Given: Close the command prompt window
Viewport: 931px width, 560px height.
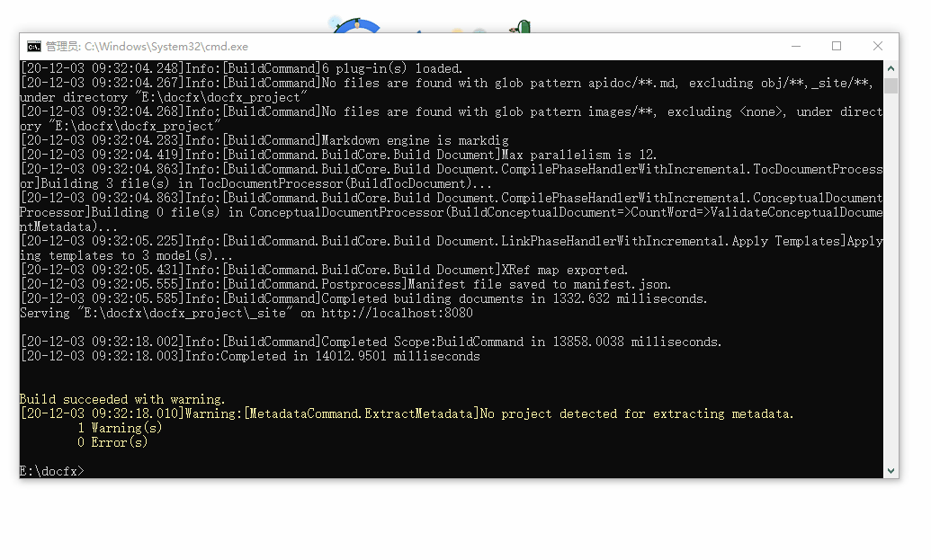Looking at the screenshot, I should 878,47.
